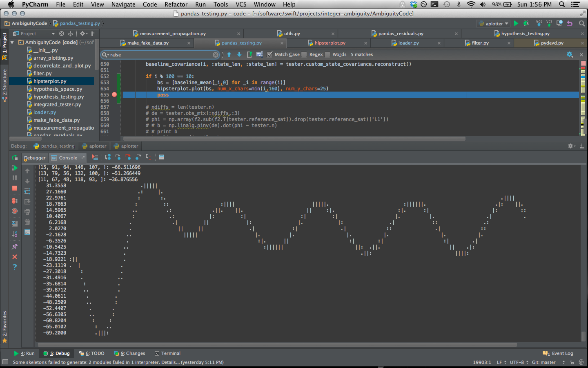Open the Refactor menu
The image size is (588, 368).
click(176, 4)
